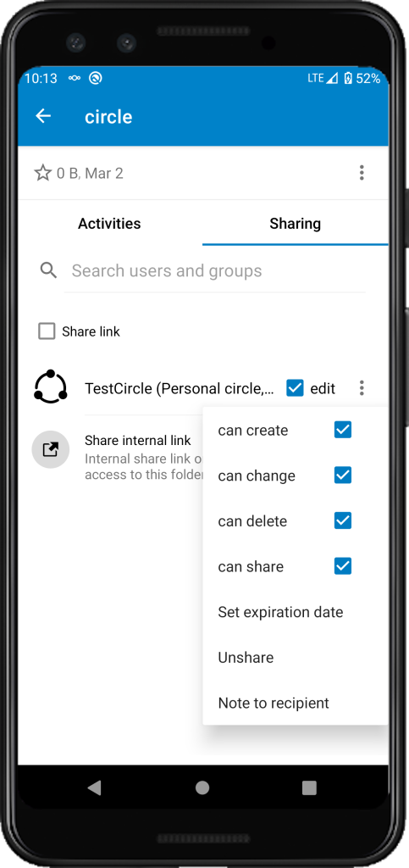
Task: Open the folder overflow menu near Mar 2
Action: (x=362, y=173)
